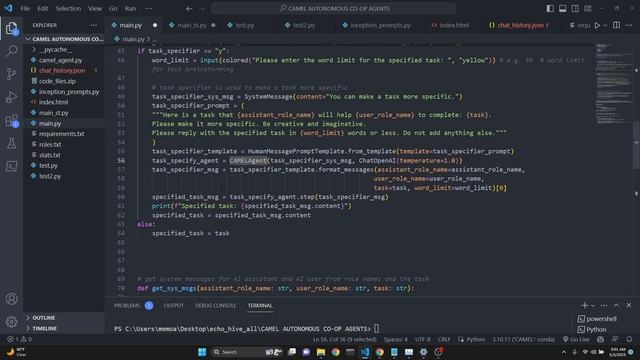This screenshot has height=360, width=640.
Task: Toggle the primary side bar layout
Action: [x=550, y=9]
